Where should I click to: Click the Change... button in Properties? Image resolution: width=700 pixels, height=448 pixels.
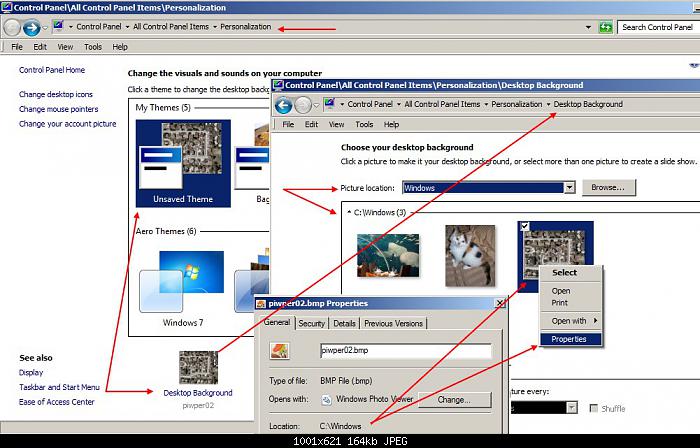coord(454,400)
